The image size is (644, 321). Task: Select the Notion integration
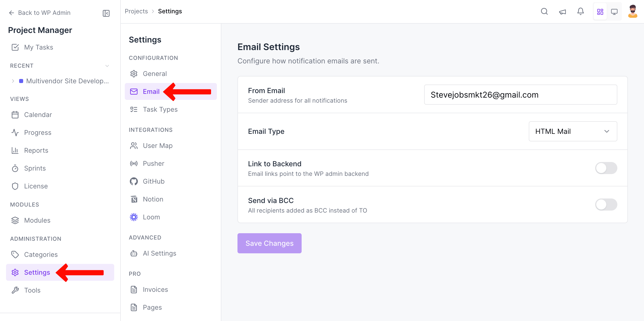(153, 199)
